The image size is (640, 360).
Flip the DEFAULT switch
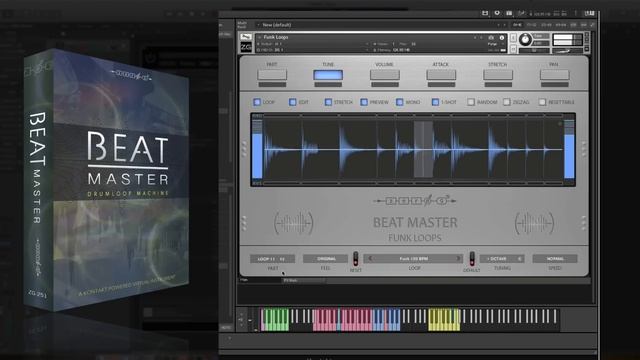tap(472, 259)
